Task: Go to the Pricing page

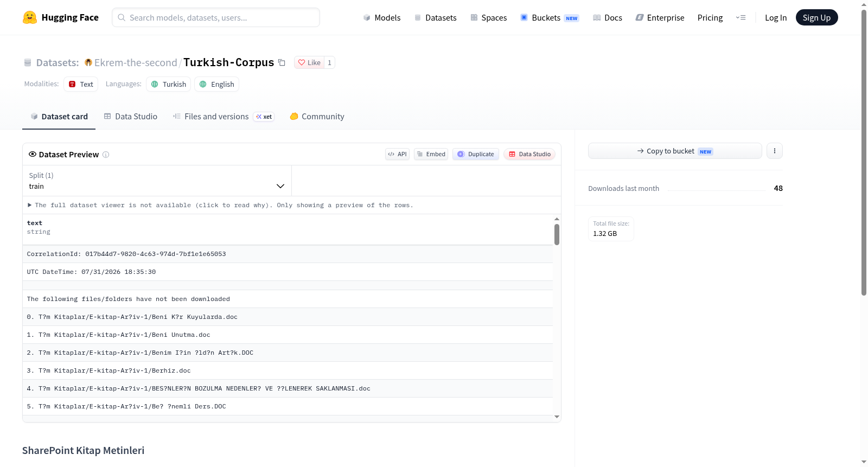Action: [x=710, y=17]
